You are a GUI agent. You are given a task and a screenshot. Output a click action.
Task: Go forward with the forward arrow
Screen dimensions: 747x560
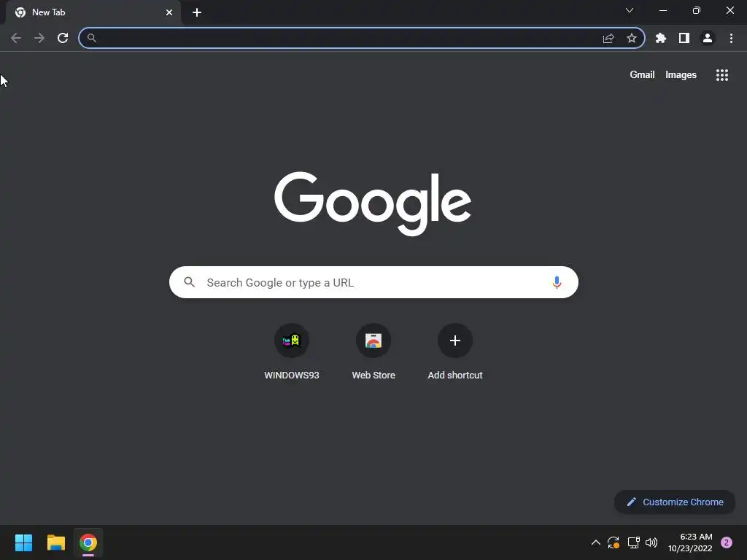39,38
